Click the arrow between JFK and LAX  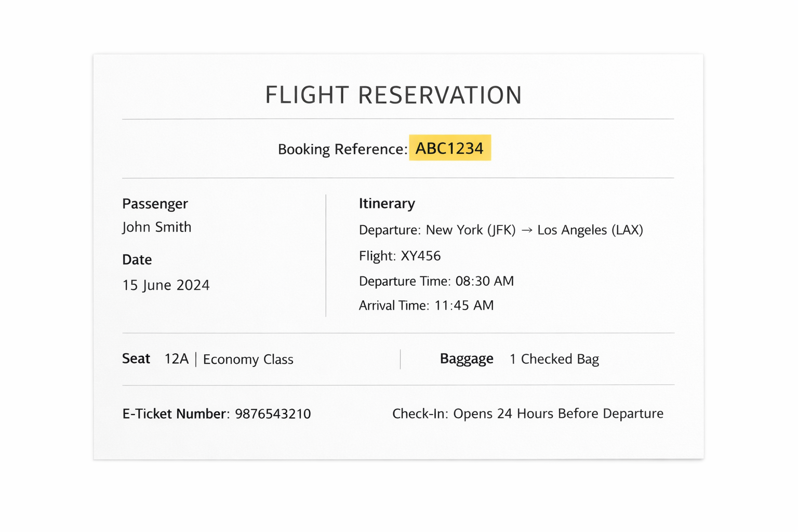(x=526, y=230)
